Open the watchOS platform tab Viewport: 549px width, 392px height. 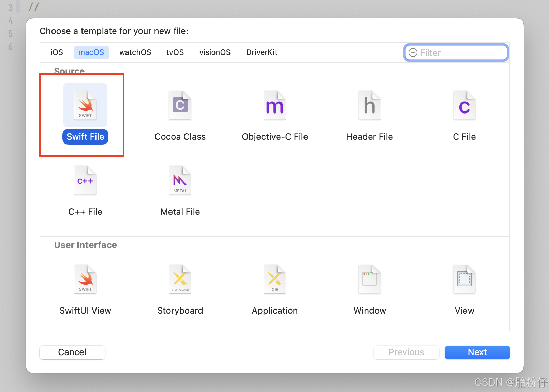click(135, 52)
